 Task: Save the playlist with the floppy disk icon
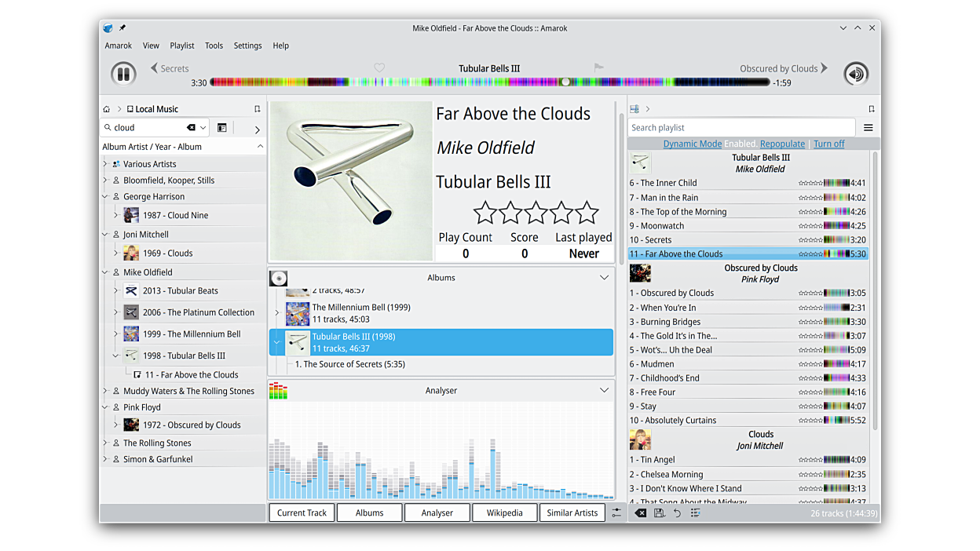tap(659, 513)
